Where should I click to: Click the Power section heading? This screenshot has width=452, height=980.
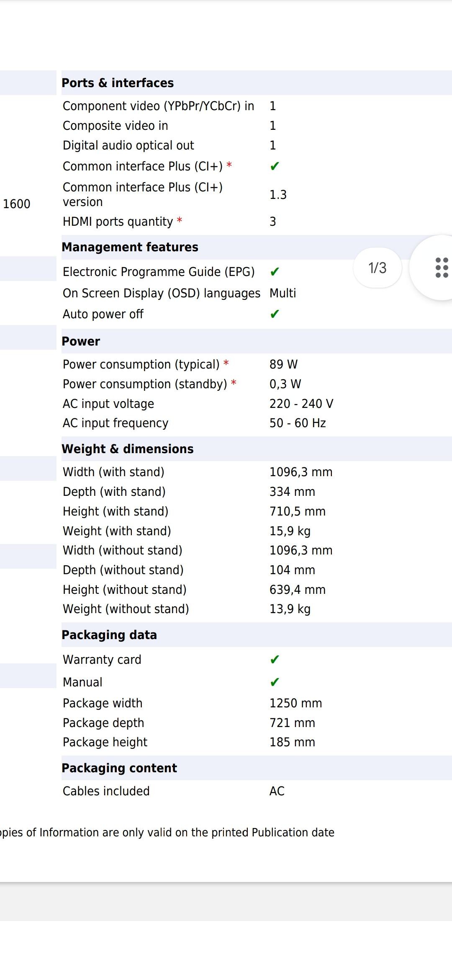[81, 341]
